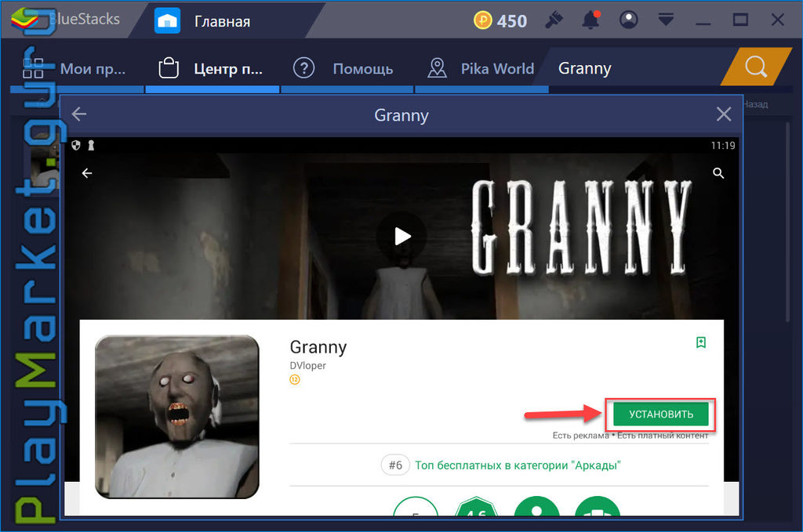Viewport: 803px width, 532px height.
Task: Click the #6 ranking badge
Action: pyautogui.click(x=395, y=465)
